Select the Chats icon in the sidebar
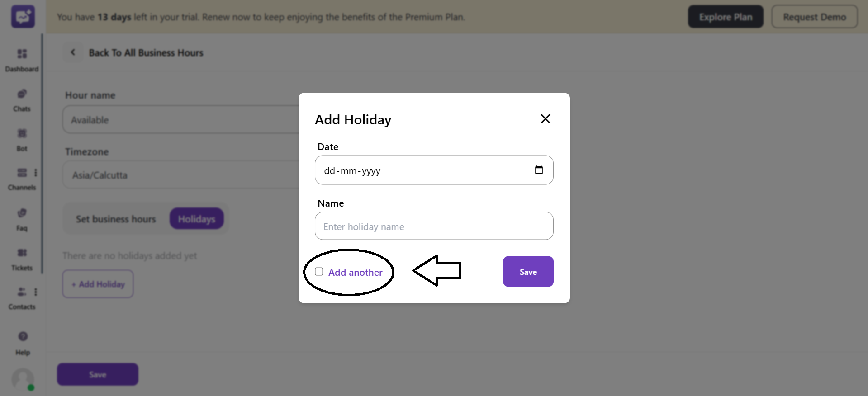The height and width of the screenshot is (396, 868). [22, 94]
